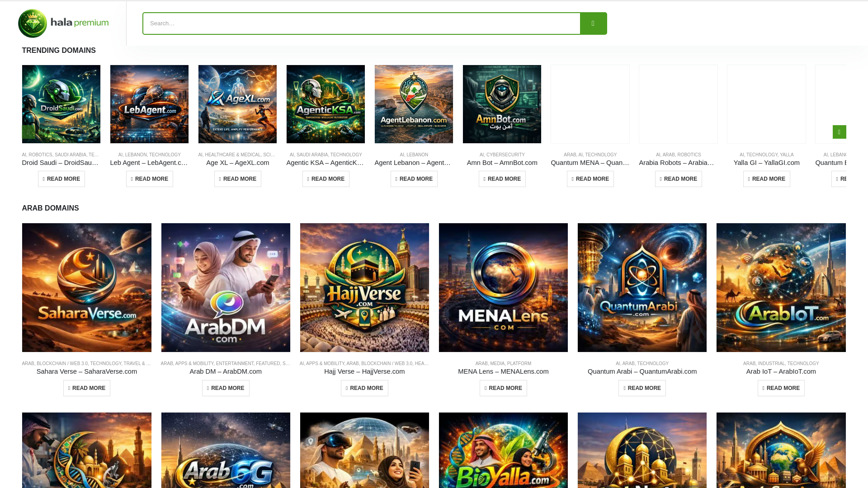Click Read More under Yalla GI
The height and width of the screenshot is (488, 868).
pos(767,179)
